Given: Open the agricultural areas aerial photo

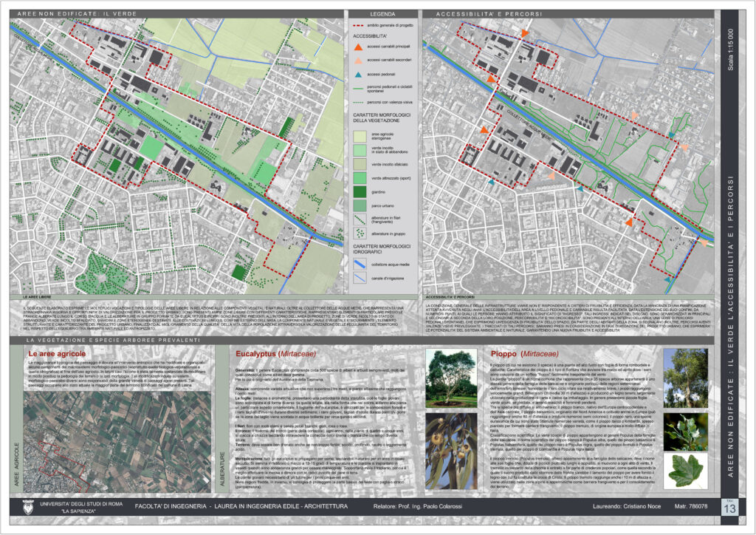Looking at the screenshot, I should [x=117, y=442].
